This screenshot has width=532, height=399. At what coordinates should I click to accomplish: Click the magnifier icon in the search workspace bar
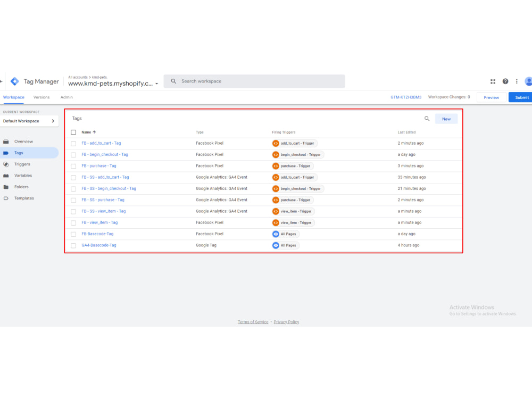coord(173,81)
